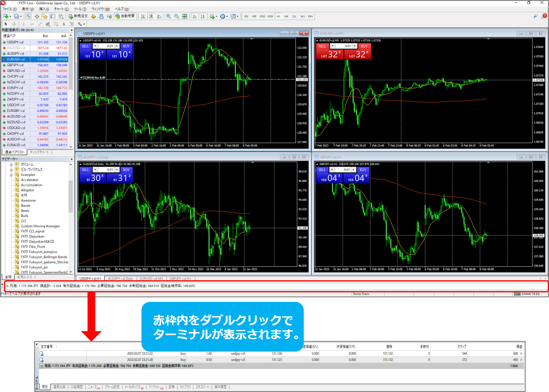Open the indicators list dropdown arrow
The height and width of the screenshot is (392, 549).
pyautogui.click(x=216, y=16)
